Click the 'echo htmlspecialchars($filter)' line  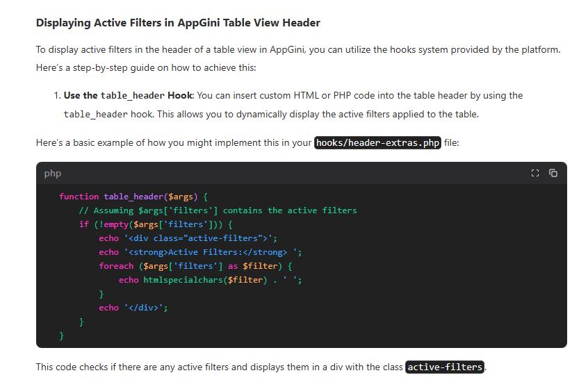point(211,280)
